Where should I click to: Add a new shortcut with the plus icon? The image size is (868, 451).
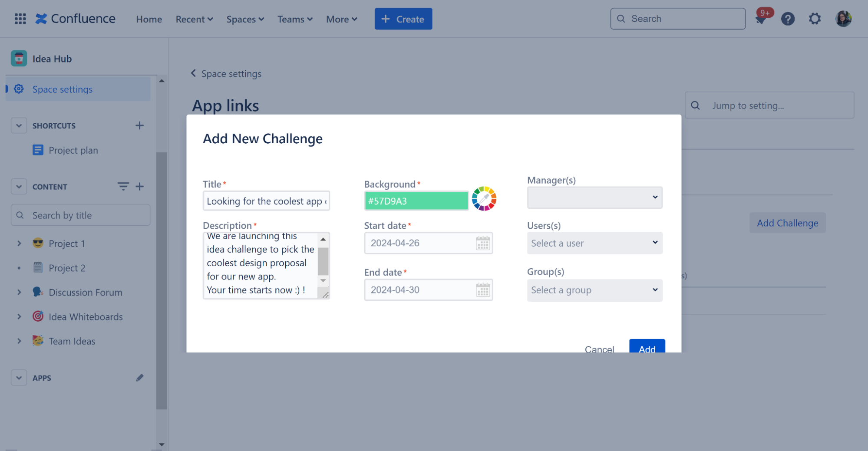139,125
